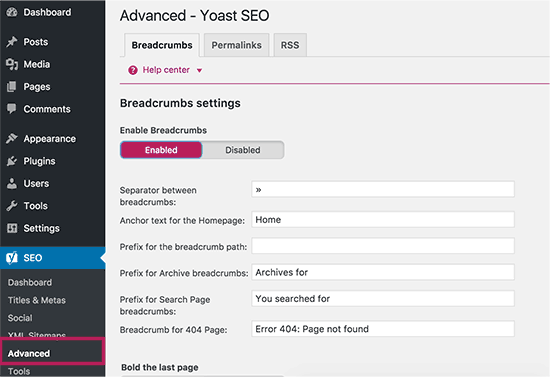Viewport: 550px width, 377px height.
Task: Set breadcrumbs toggle to Enabled
Action: click(x=161, y=150)
